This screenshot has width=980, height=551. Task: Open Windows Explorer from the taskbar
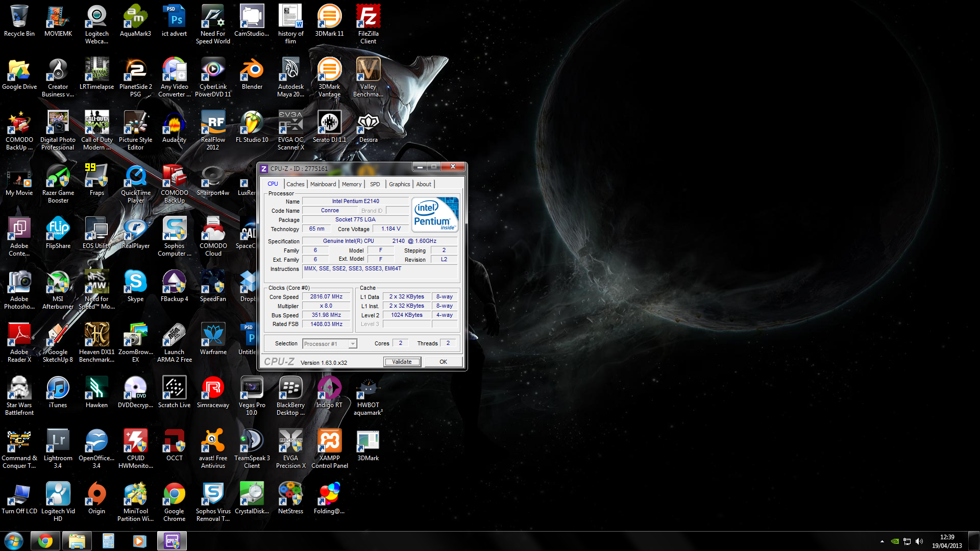click(77, 541)
